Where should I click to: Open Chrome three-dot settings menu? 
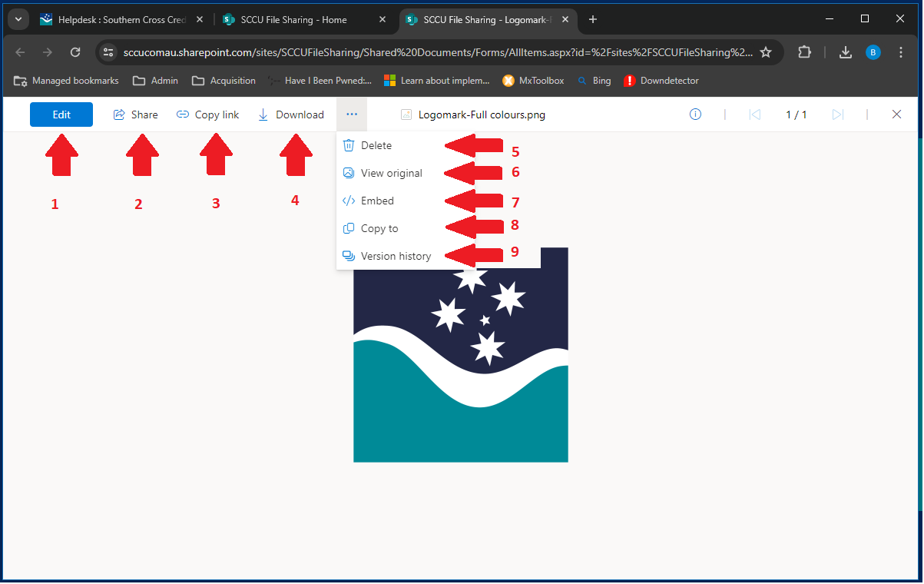click(x=901, y=52)
